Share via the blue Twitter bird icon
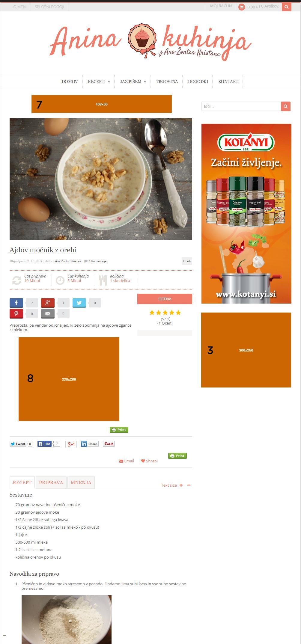This screenshot has height=644, width=301. [x=79, y=303]
